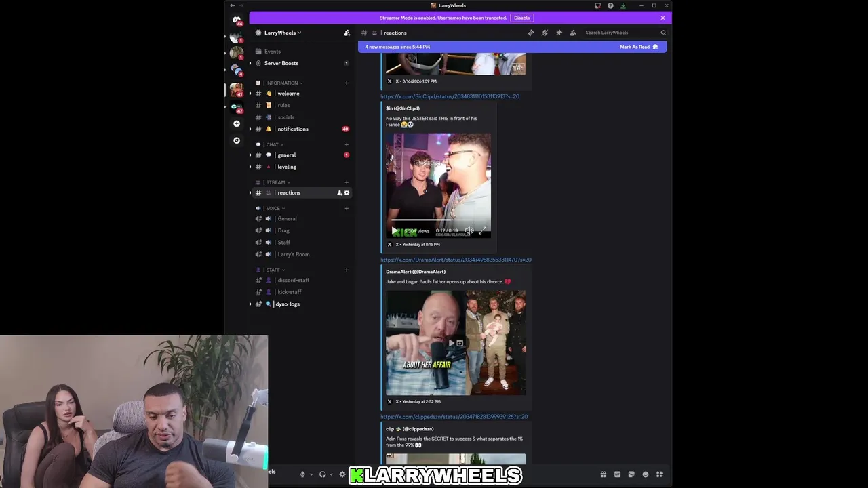Click the green download update icon

click(623, 5)
